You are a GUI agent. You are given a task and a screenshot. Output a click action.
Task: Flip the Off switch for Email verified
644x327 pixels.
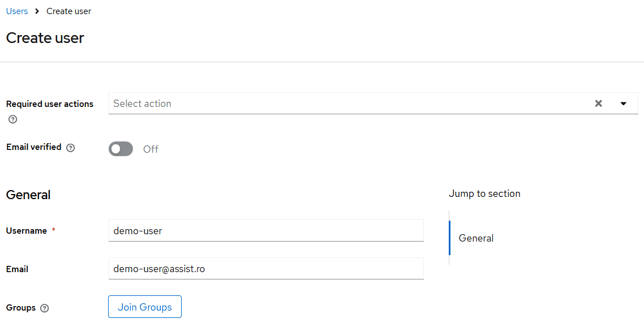tap(121, 148)
